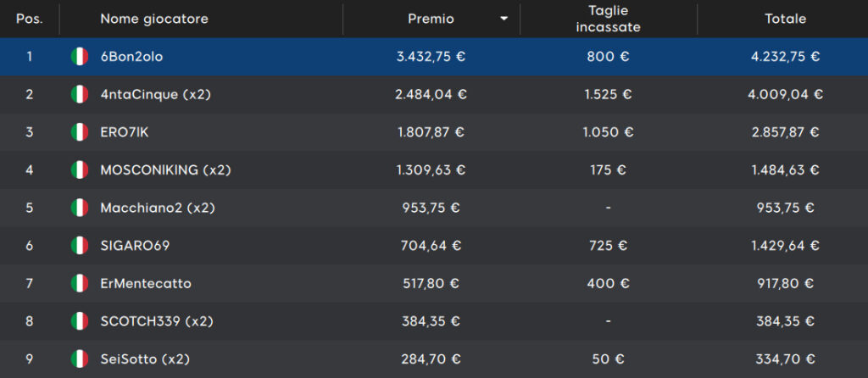868x378 pixels.
Task: Select the player name SCOTCH339 (x2)
Action: tap(157, 321)
